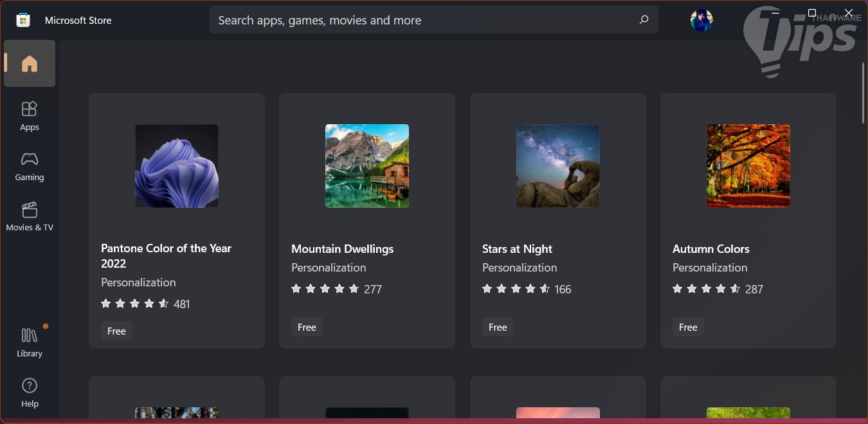Screen dimensions: 868x424
Task: Click the 481 rating count
Action: (x=182, y=304)
